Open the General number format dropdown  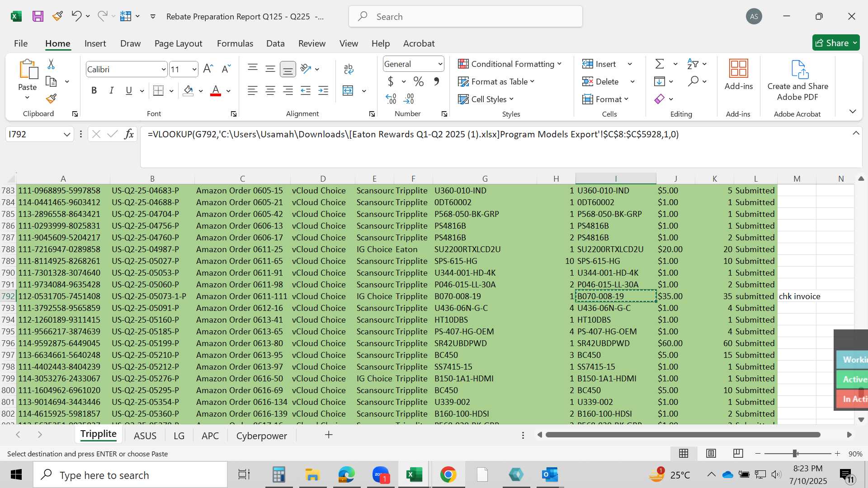(x=440, y=64)
